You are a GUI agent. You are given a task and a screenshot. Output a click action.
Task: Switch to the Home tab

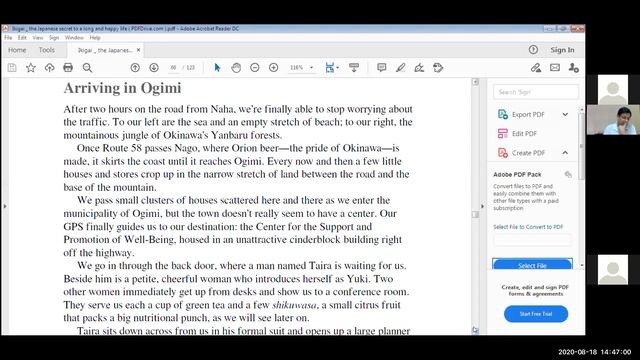pos(17,50)
